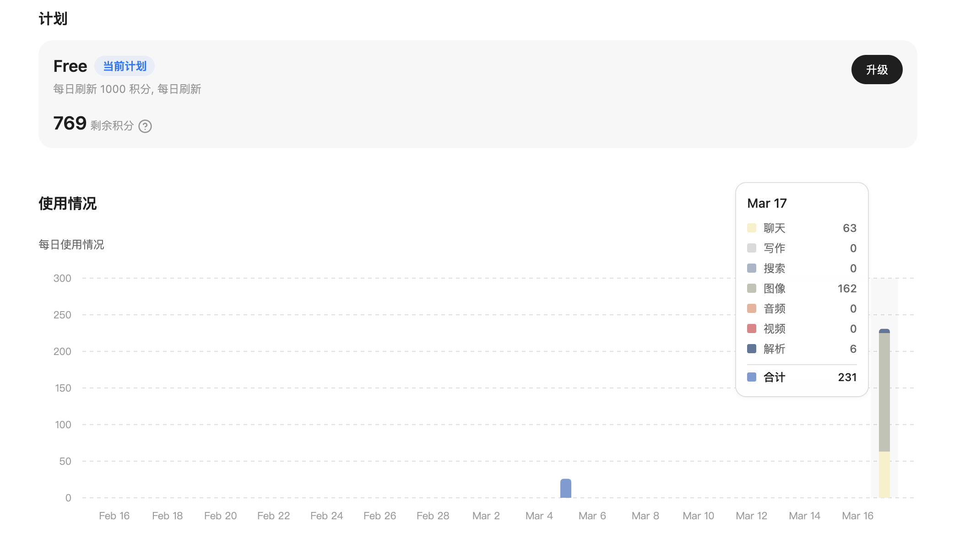
Task: Click the 合计 231 total row
Action: pyautogui.click(x=801, y=377)
